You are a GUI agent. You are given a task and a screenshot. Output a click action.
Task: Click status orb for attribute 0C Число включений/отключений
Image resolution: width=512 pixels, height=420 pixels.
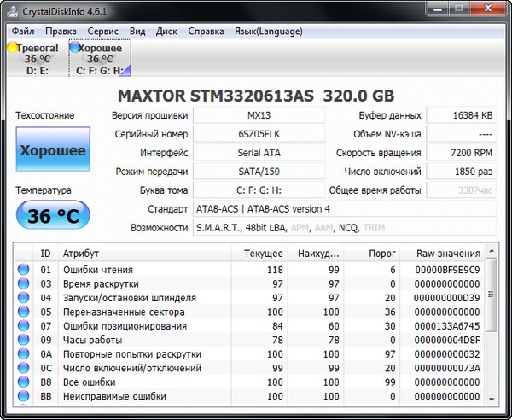[24, 368]
